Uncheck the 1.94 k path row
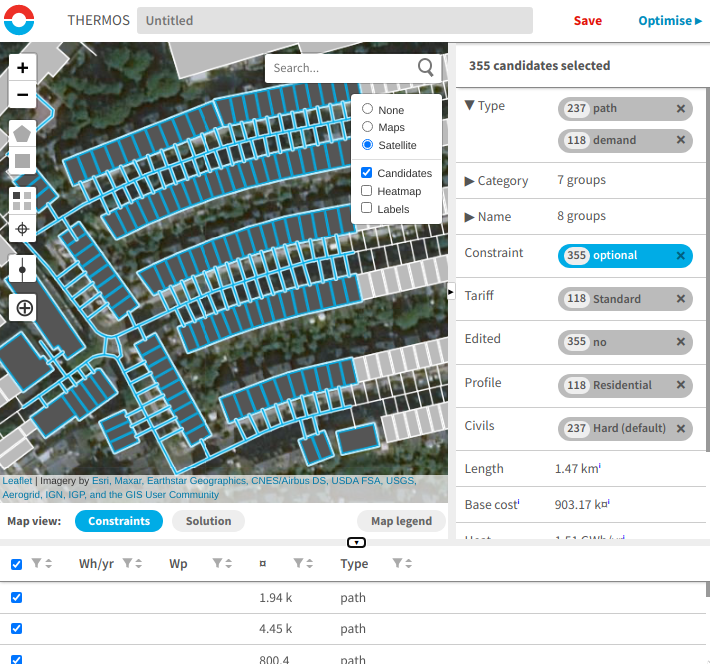 click(16, 597)
